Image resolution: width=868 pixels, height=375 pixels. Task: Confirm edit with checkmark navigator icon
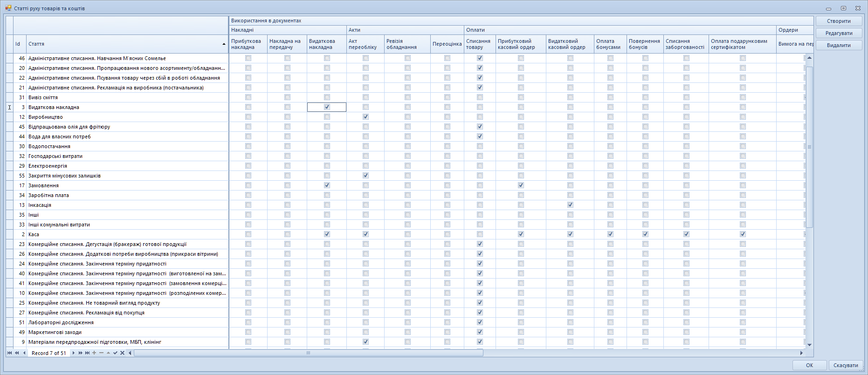[115, 353]
